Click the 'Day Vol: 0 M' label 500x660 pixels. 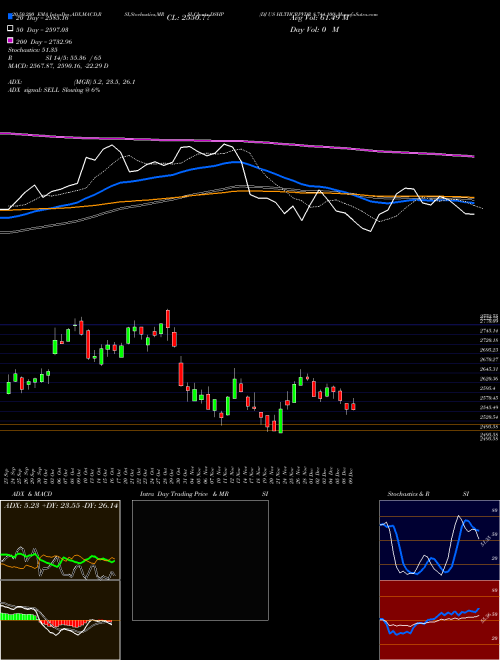coord(314,30)
